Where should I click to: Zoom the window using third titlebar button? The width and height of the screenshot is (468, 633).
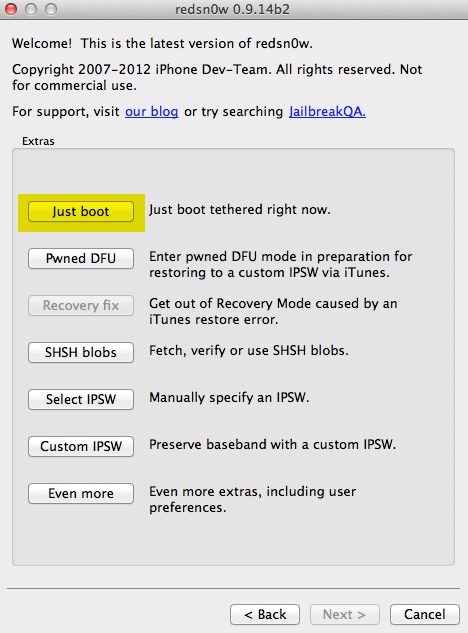(x=51, y=9)
